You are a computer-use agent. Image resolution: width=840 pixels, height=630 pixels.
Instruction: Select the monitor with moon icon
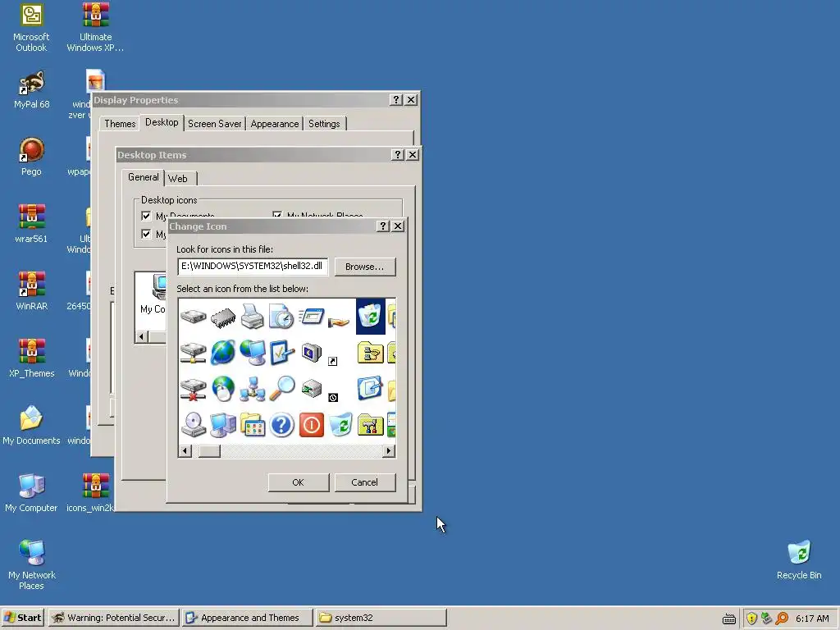click(x=311, y=353)
